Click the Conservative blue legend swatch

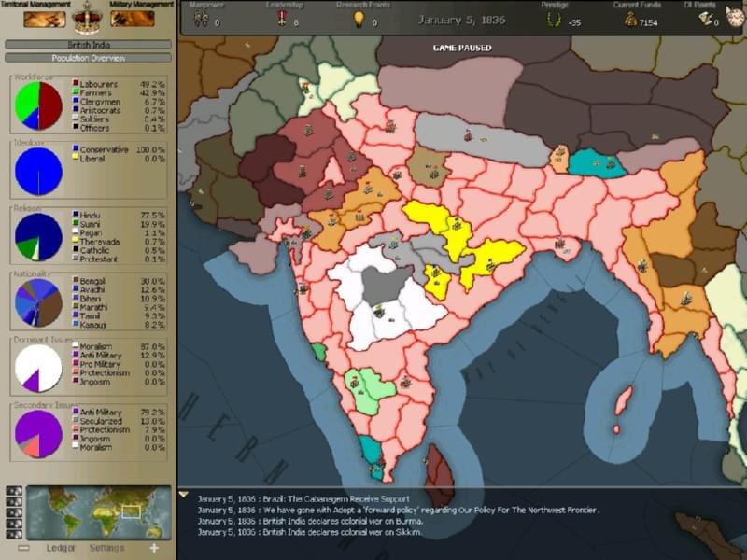pos(76,149)
